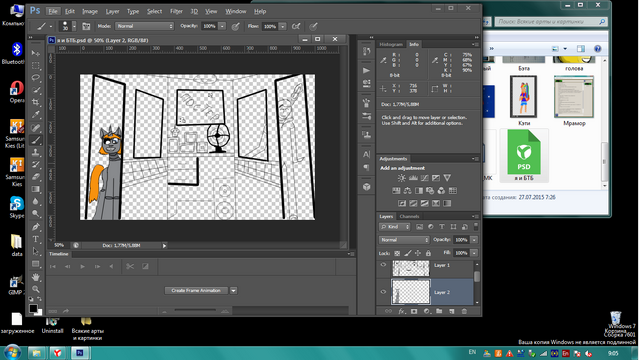This screenshot has height=360, width=640.
Task: Select the Eraser tool
Action: tap(36, 177)
